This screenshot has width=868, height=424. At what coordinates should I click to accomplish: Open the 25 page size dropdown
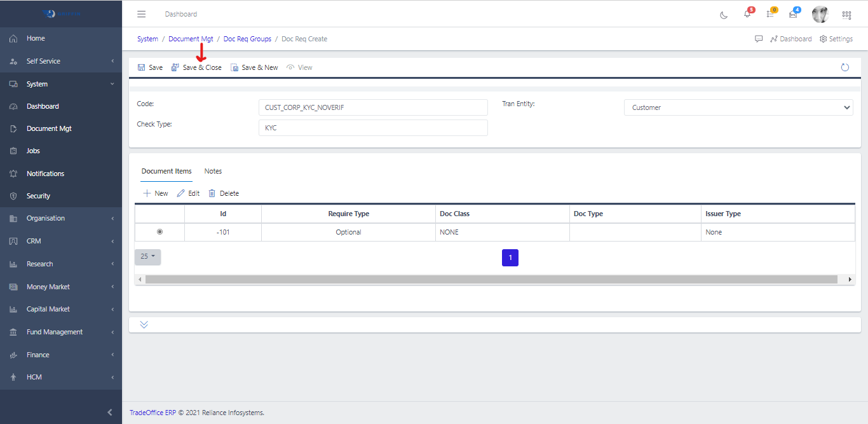(x=147, y=257)
